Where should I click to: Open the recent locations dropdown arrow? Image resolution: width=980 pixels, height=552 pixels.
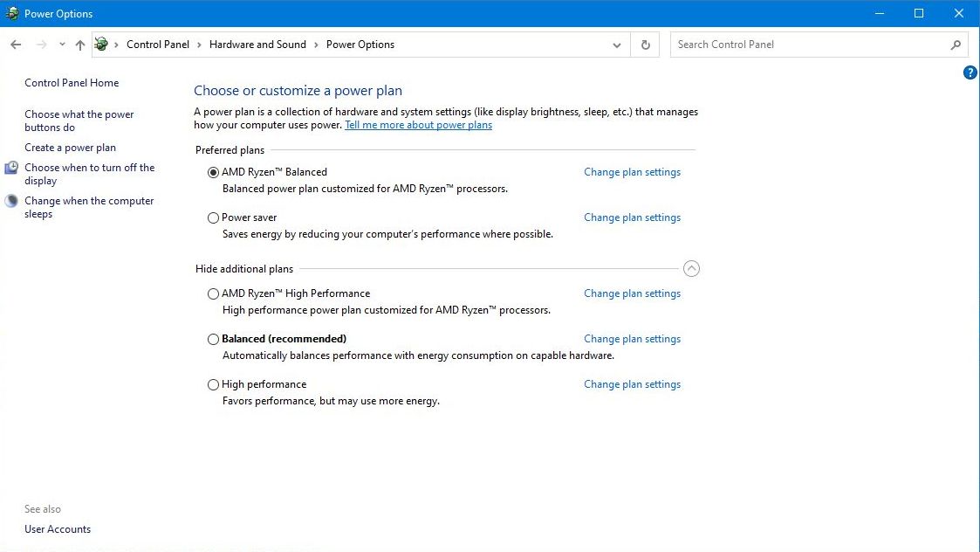(x=62, y=45)
